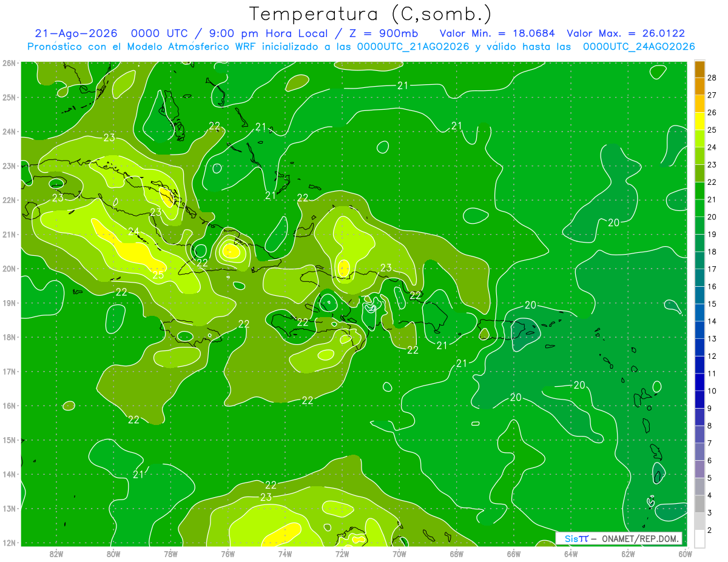Click the latitude axis label '14N'
Image resolution: width=728 pixels, height=562 pixels.
click(9, 474)
